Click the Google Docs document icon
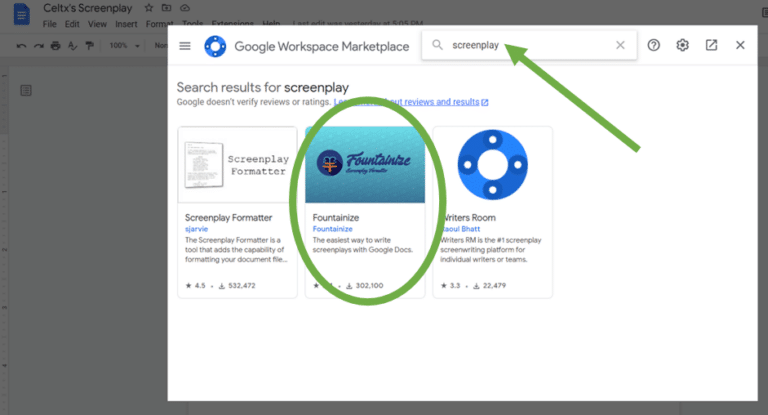The width and height of the screenshot is (768, 415). pos(21,14)
